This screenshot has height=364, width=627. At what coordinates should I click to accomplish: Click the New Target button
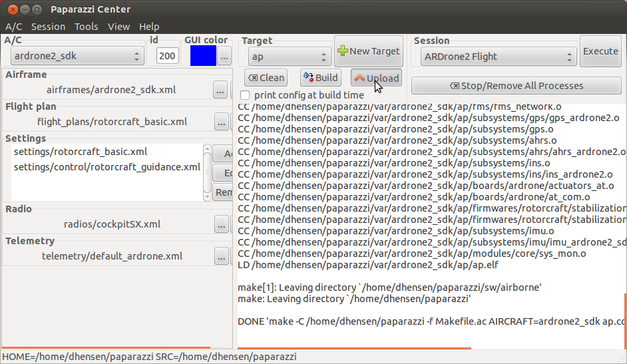[x=369, y=51]
